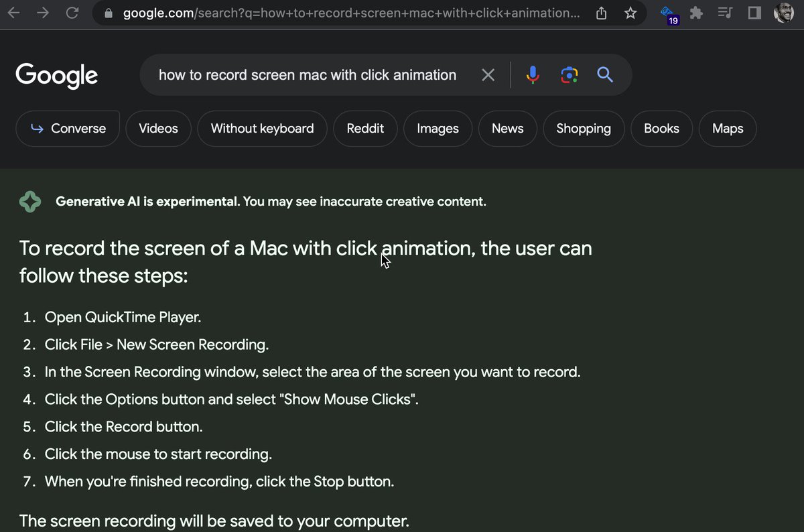
Task: Switch to the News filter
Action: (x=507, y=129)
